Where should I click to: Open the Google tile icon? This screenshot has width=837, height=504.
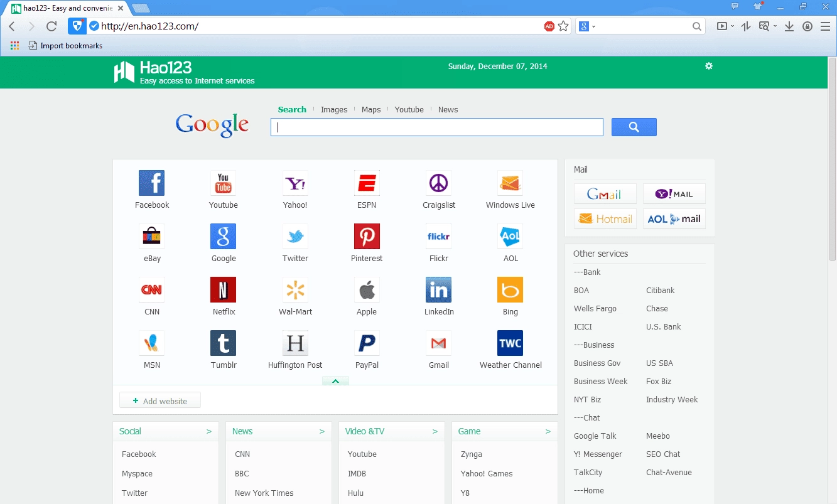click(x=223, y=237)
